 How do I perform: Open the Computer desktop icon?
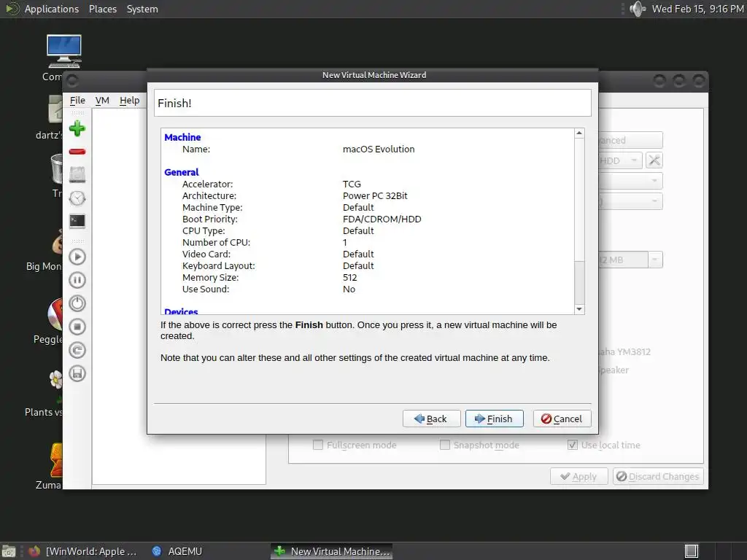pos(63,52)
